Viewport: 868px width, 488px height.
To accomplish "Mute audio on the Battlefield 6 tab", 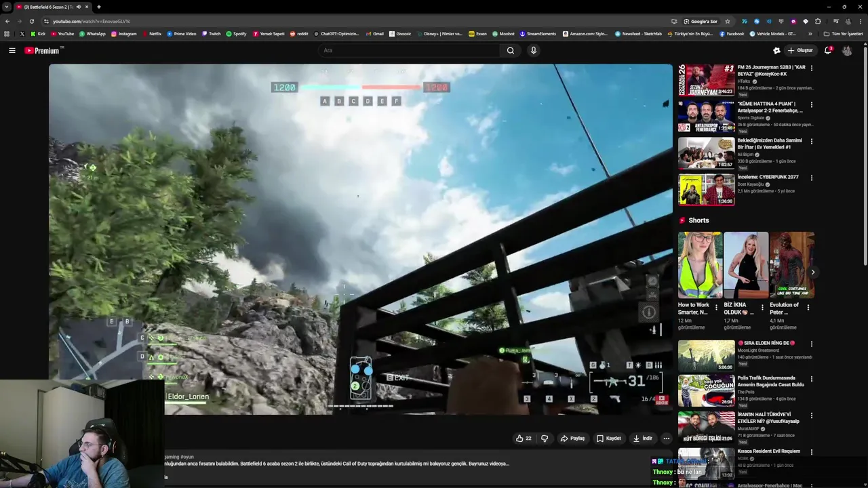I will 78,7.
